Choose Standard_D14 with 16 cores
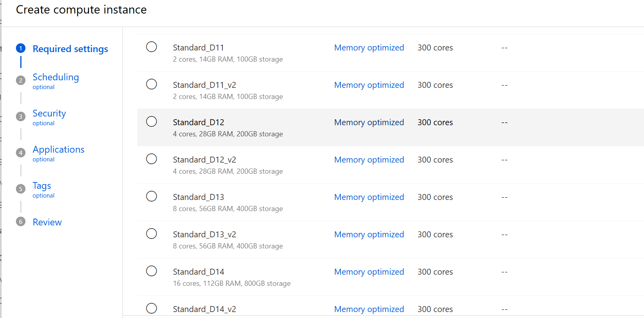 (x=152, y=271)
